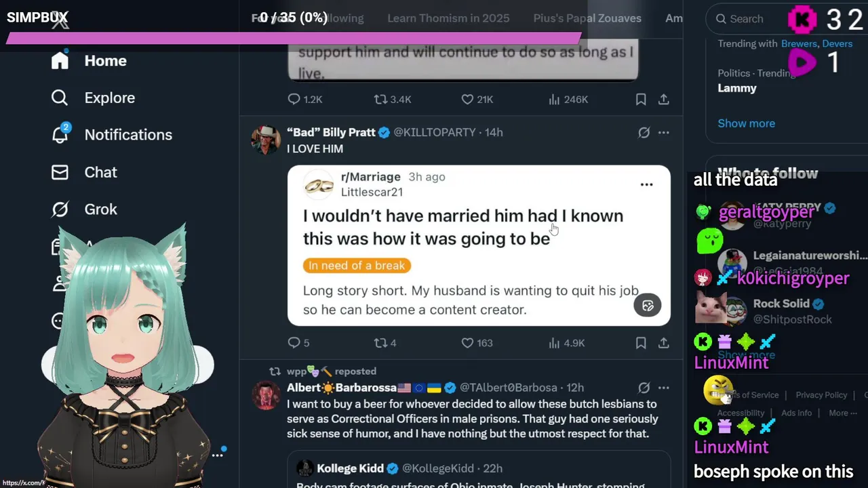Screen dimensions: 868x488
Task: Open Notifications bell icon
Action: (60, 135)
